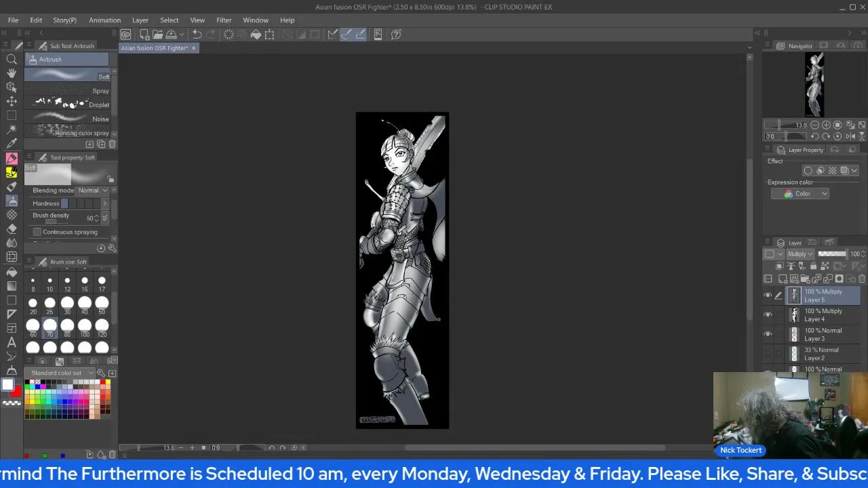This screenshot has height=488, width=868.
Task: Select the Operation object tool
Action: pyautogui.click(x=12, y=87)
